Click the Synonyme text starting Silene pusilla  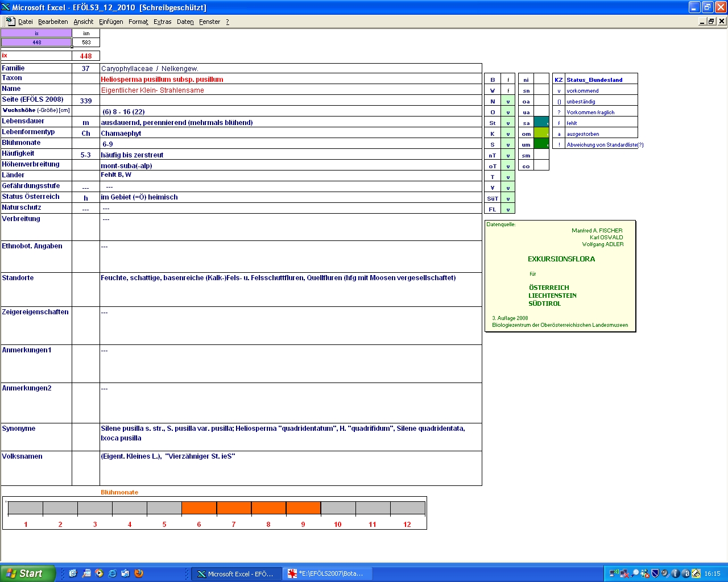[283, 433]
